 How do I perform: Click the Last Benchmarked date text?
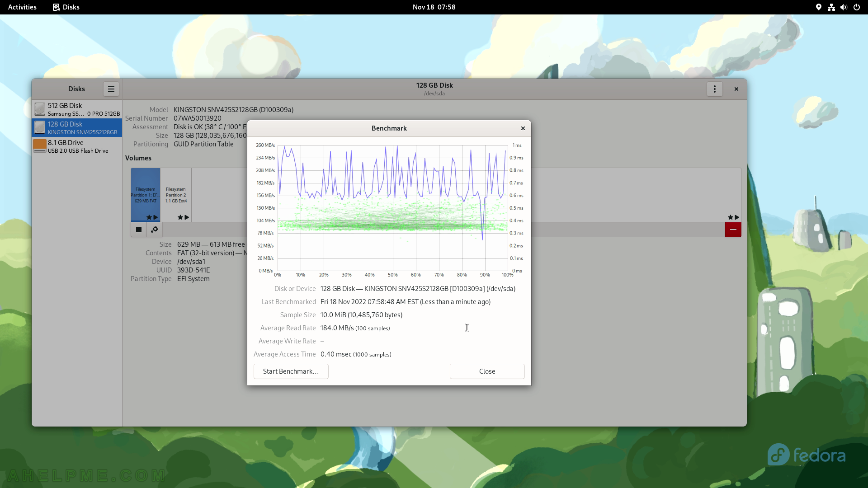click(x=406, y=302)
